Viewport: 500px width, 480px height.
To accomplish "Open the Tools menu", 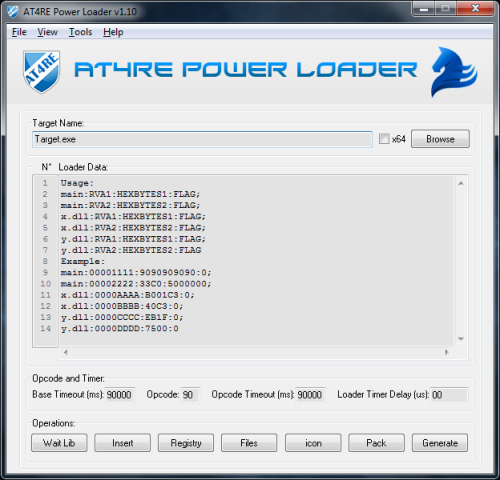I will coord(80,32).
